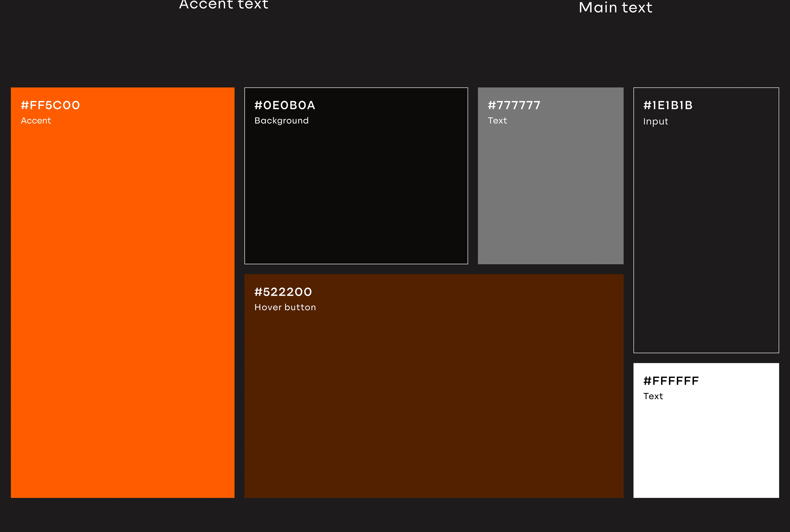Click the Hover button caption text

[x=285, y=307]
